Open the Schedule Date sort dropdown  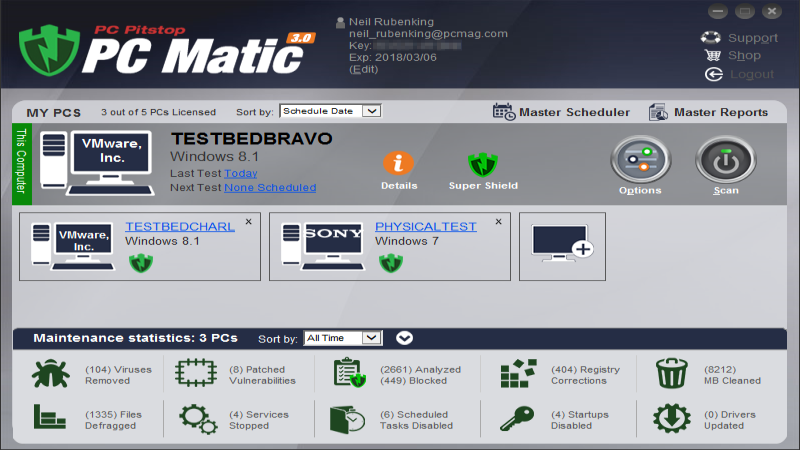[x=330, y=111]
